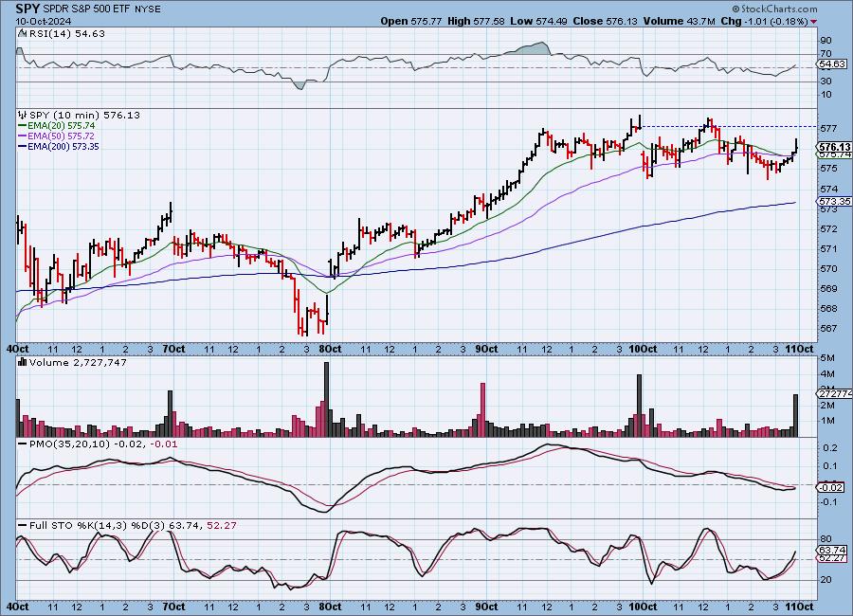
Task: Click the 70 level on RSI axis
Action: pos(826,53)
